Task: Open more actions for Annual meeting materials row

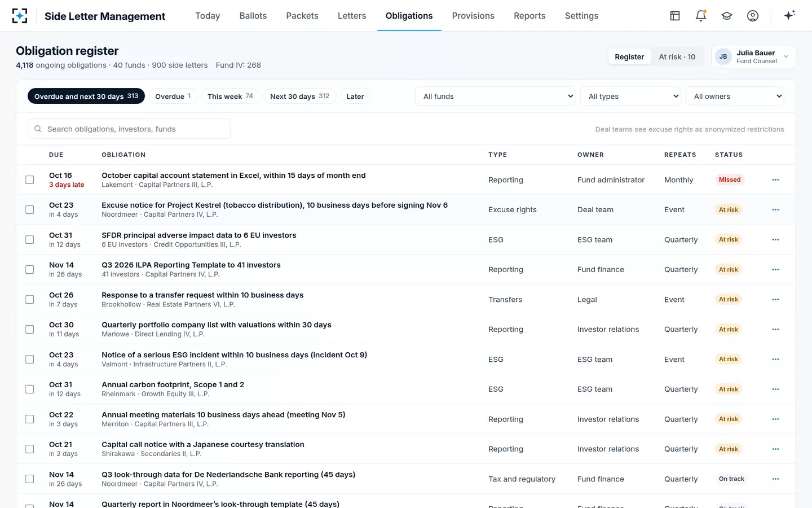Action: tap(775, 419)
